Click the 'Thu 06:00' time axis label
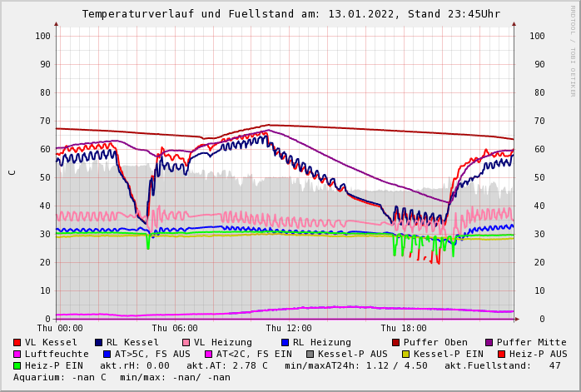The width and height of the screenshot is (581, 392). [175, 329]
